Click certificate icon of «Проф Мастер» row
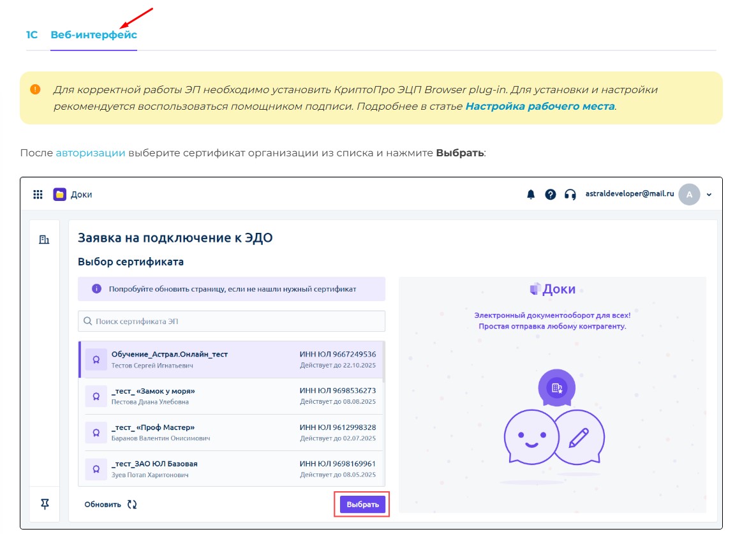 coord(96,433)
